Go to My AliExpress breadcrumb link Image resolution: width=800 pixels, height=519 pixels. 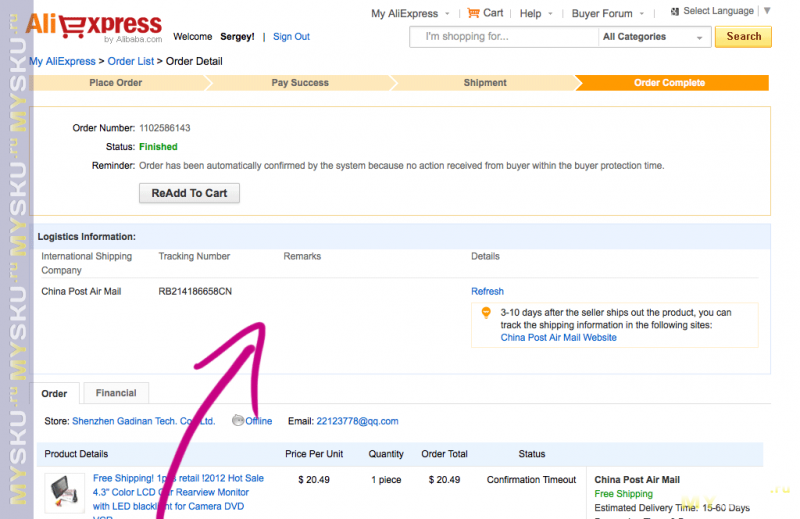pos(62,61)
